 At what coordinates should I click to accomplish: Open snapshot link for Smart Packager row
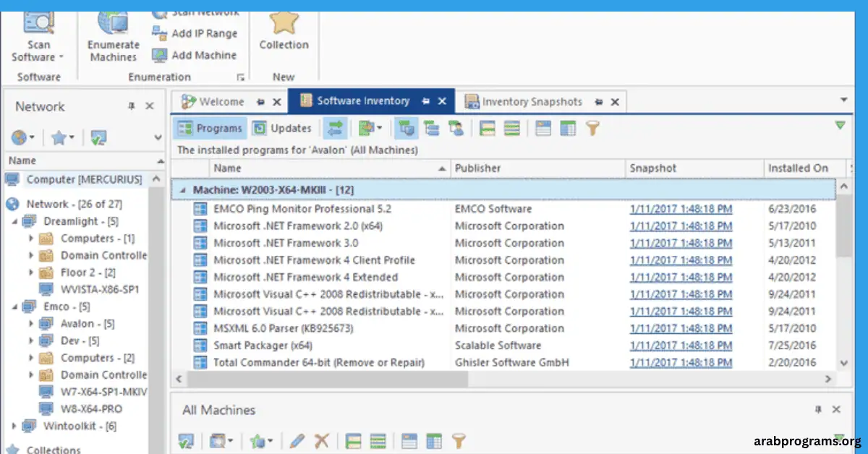(x=681, y=346)
